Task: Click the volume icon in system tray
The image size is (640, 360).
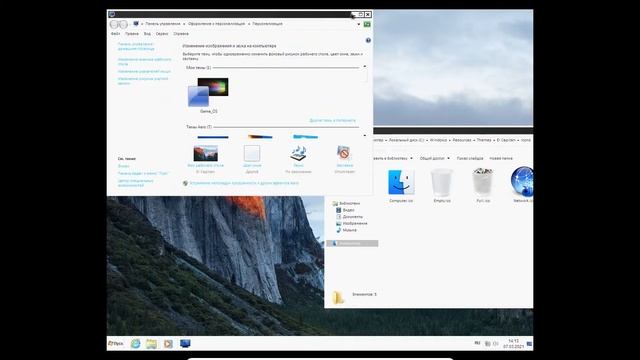Action: (496, 344)
